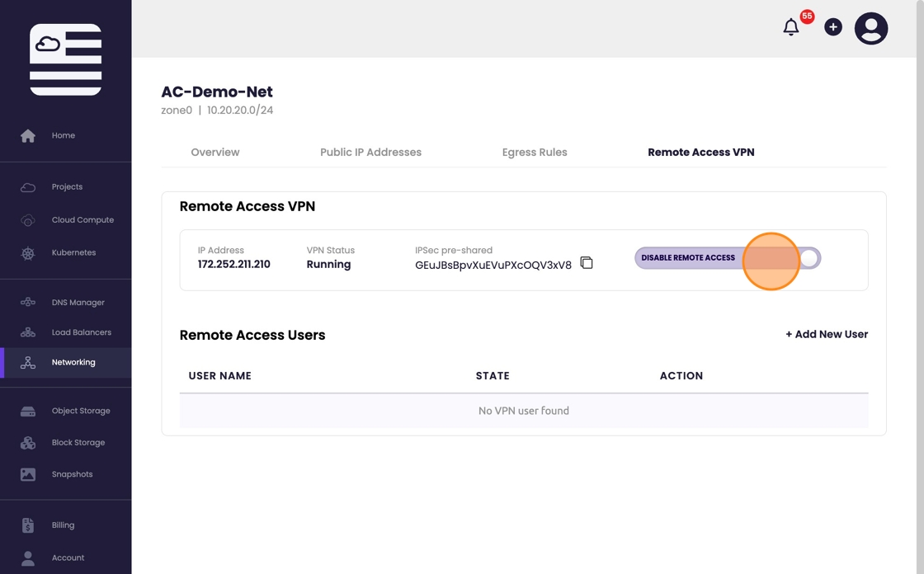The height and width of the screenshot is (574, 924).
Task: Open the user profile avatar menu
Action: (870, 28)
